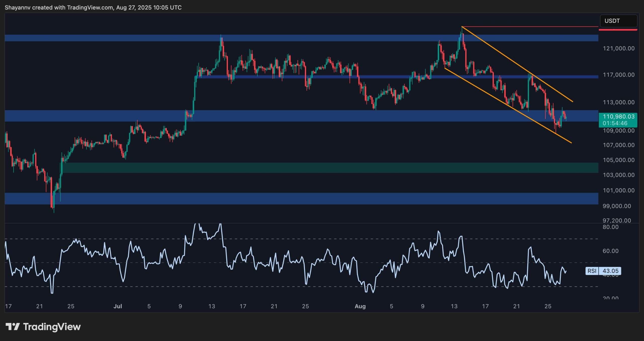Click the 105,000.00 price axis label

(x=618, y=160)
